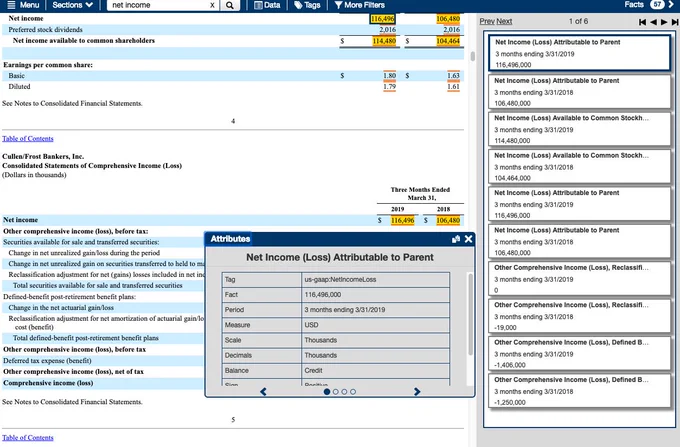Click the Fact value 116,496,000 in Attributes
This screenshot has width=680, height=447.
[323, 295]
